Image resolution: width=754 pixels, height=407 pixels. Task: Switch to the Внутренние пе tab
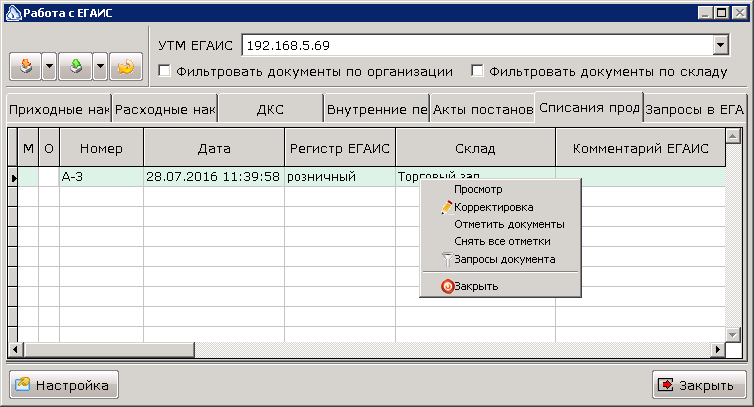pyautogui.click(x=377, y=110)
